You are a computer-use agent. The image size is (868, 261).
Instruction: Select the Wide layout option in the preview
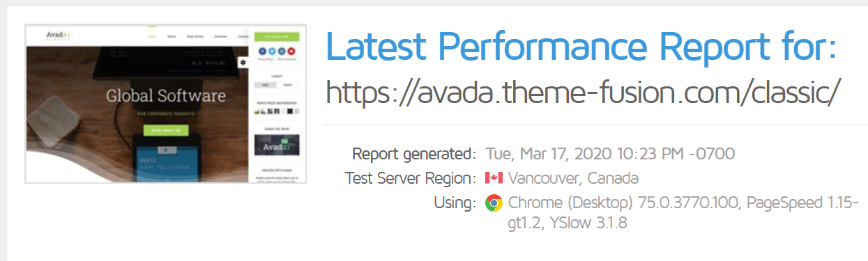(x=265, y=84)
